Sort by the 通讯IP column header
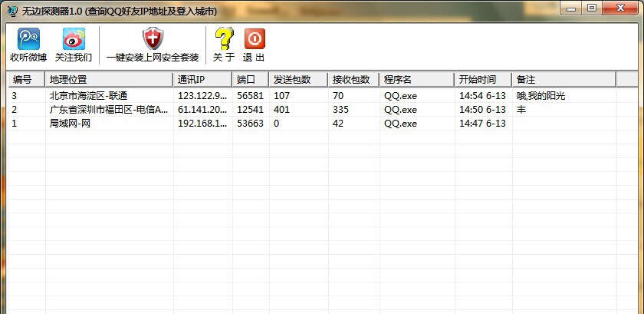The height and width of the screenshot is (314, 644). coord(202,79)
